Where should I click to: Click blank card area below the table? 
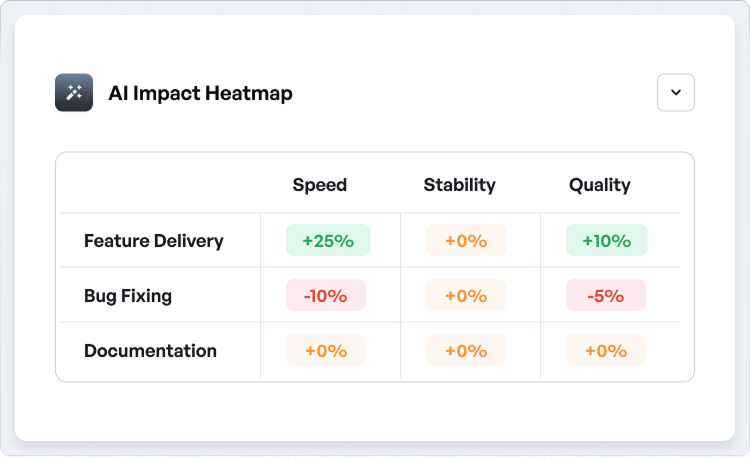click(x=375, y=410)
